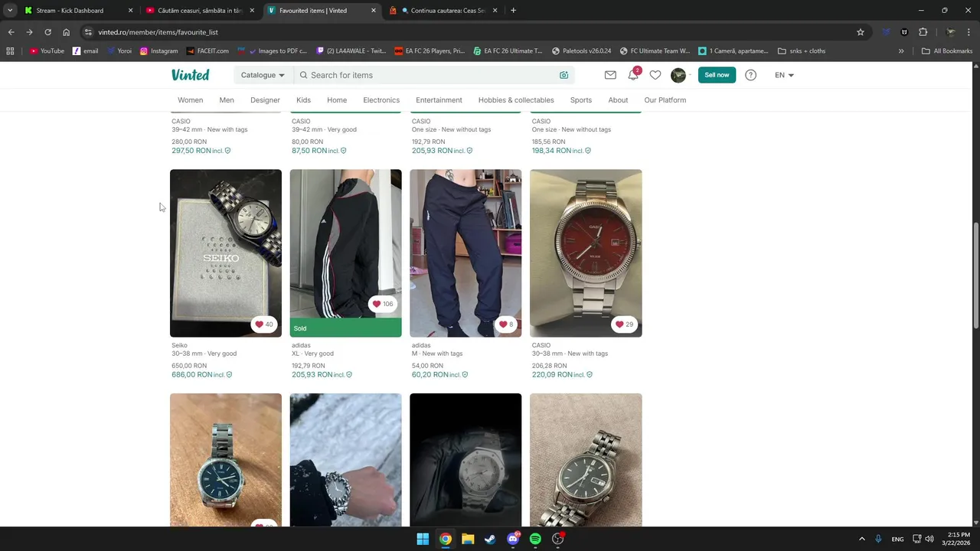Show hidden system tray icons
Screen dimensions: 980x551
(x=861, y=539)
